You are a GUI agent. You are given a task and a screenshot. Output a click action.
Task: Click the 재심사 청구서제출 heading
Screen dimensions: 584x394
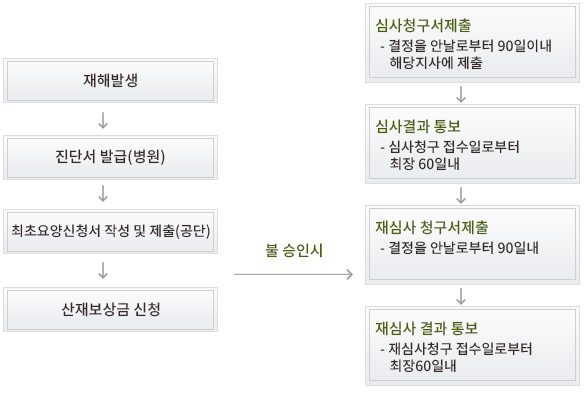[432, 227]
